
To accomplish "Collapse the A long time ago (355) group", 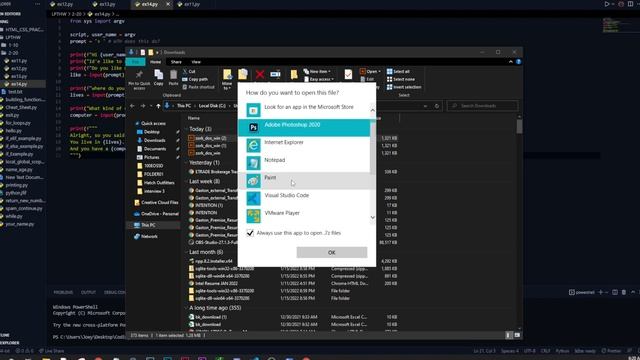I will 186,308.
